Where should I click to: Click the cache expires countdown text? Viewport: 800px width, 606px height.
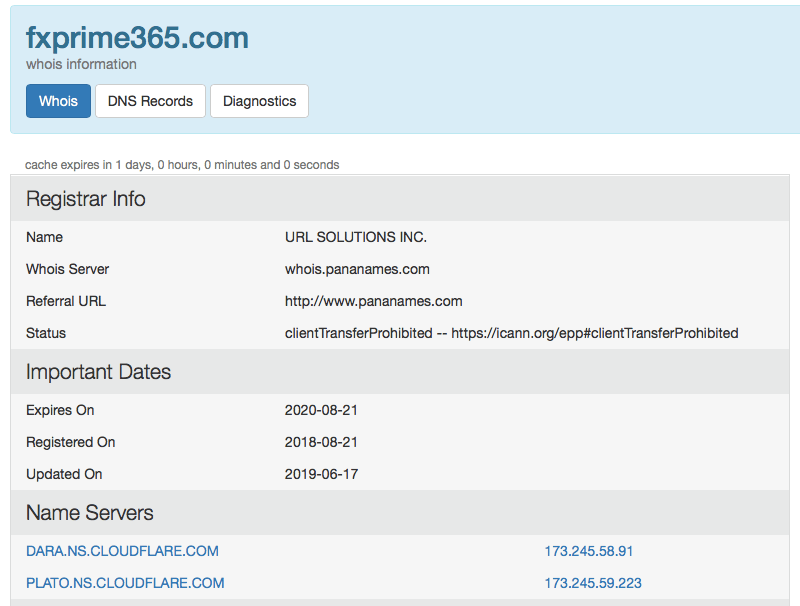click(182, 165)
